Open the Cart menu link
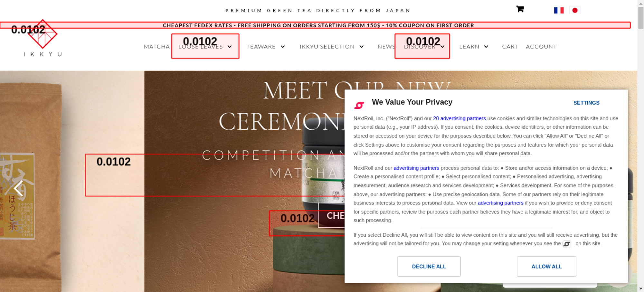 tap(510, 47)
